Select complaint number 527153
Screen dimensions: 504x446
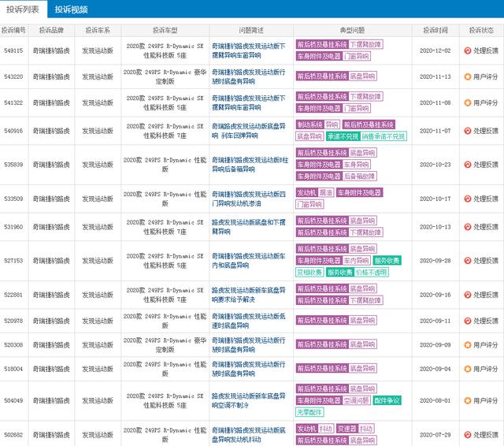tap(13, 261)
